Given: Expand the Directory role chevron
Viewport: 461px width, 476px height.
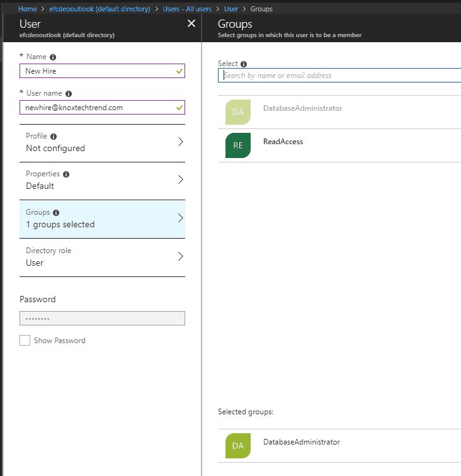Looking at the screenshot, I should [x=180, y=256].
